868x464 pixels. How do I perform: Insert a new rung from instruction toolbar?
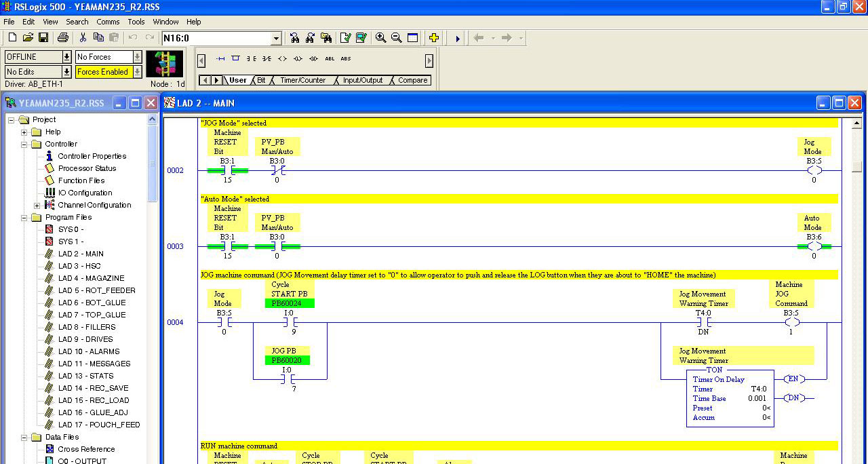[220, 59]
